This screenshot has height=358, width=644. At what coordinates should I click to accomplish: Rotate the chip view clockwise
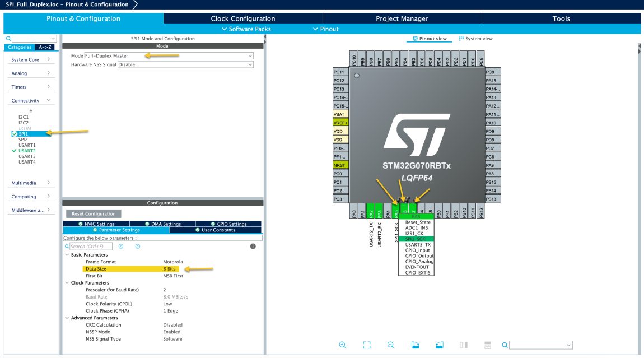tap(415, 345)
